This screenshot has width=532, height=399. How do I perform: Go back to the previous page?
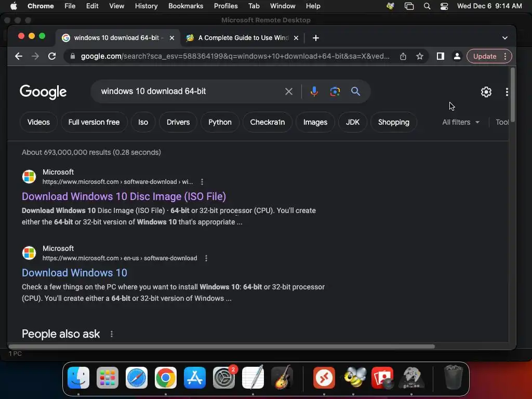coord(19,56)
